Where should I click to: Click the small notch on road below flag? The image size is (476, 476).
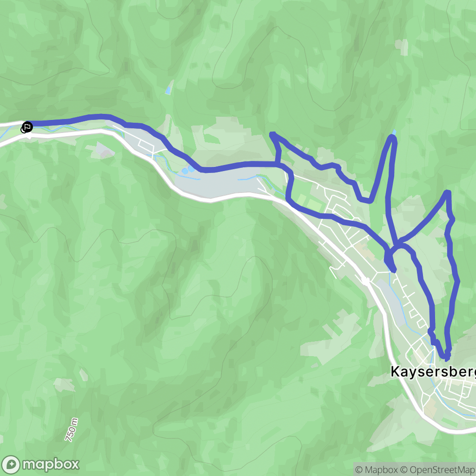pos(28,138)
